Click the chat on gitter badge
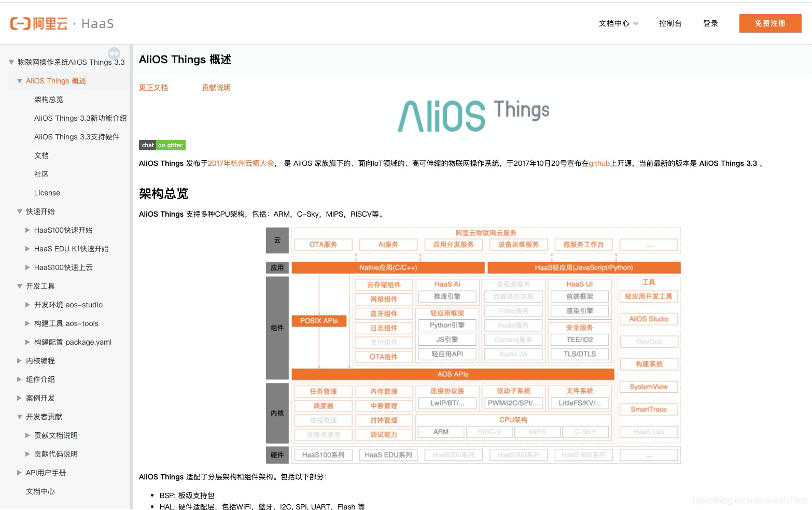The height and width of the screenshot is (510, 812). point(162,145)
